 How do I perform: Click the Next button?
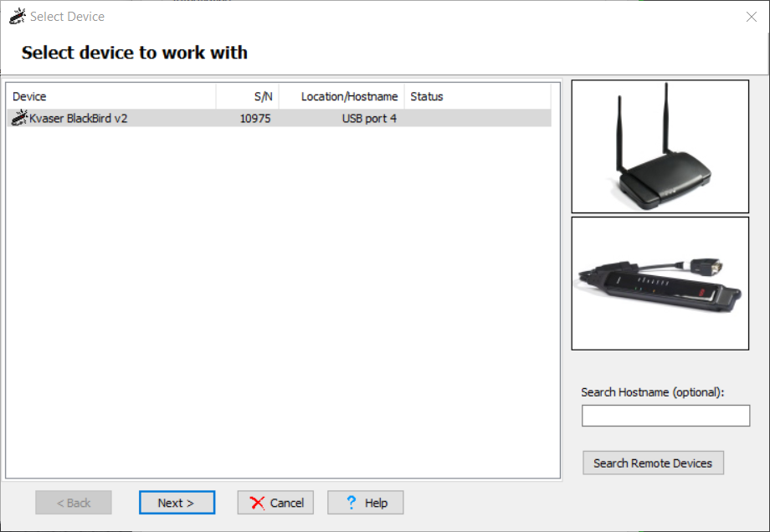click(x=177, y=503)
